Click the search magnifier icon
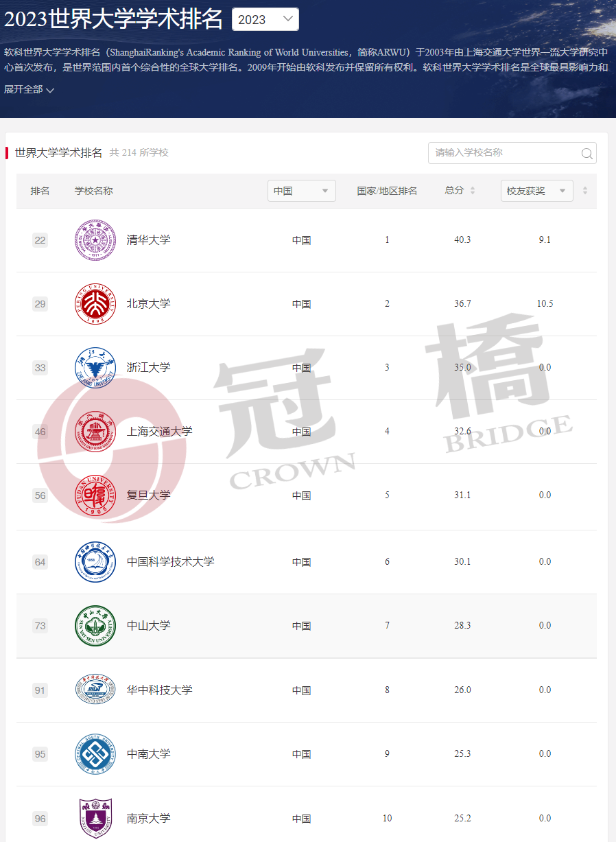Screen dimensions: 616x842 (587, 154)
